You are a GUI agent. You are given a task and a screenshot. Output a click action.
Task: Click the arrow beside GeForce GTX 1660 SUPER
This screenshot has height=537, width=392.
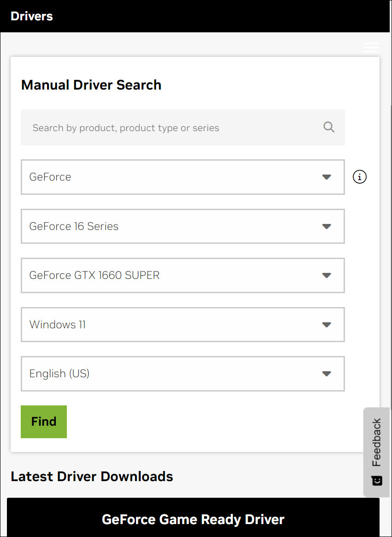click(x=327, y=276)
